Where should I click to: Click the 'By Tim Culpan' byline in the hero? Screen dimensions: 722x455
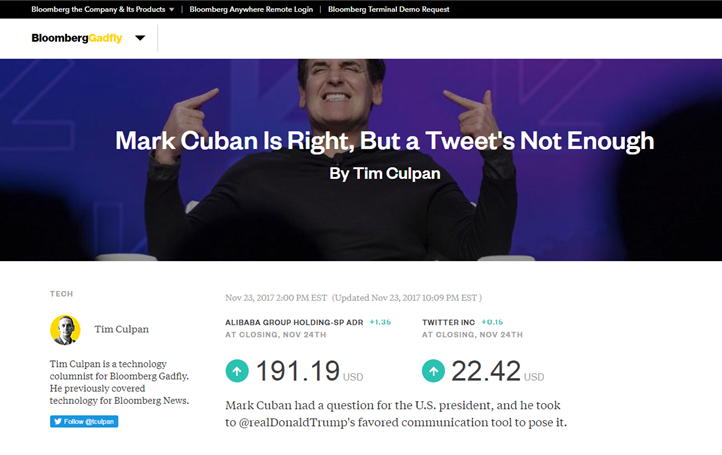point(385,173)
